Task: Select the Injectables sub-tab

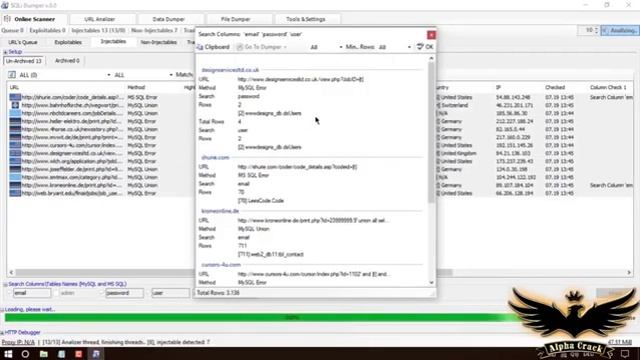Action: (113, 42)
